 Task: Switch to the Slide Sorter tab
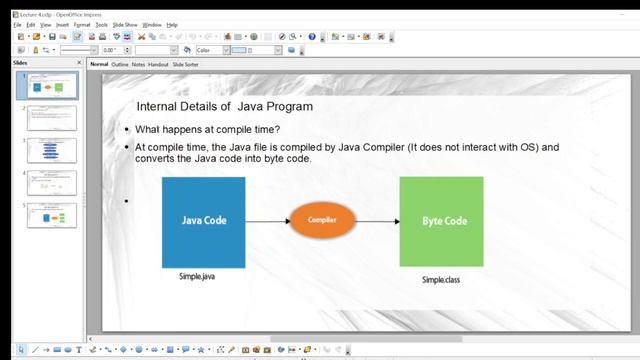(x=185, y=64)
